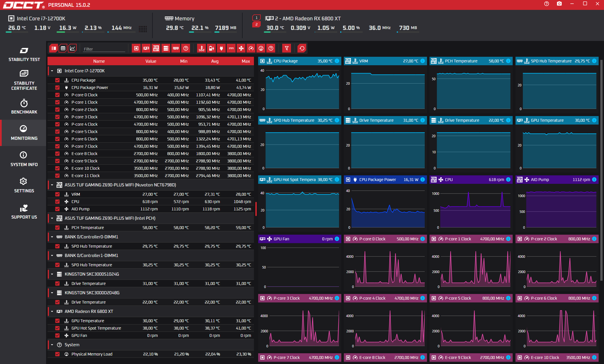Collapse the AMD Radeon RX 6800 XT group
Viewport: 604px width, 364px height.
[52, 311]
